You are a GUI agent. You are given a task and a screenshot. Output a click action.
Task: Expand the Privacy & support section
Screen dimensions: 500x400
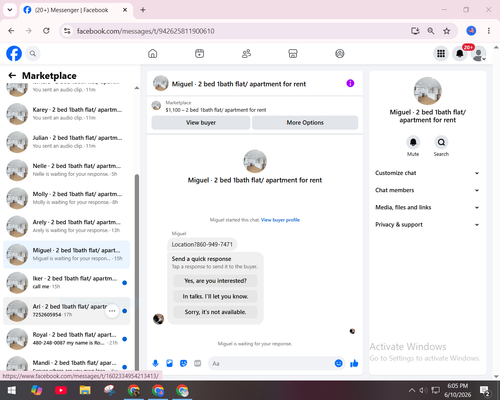coord(427,225)
